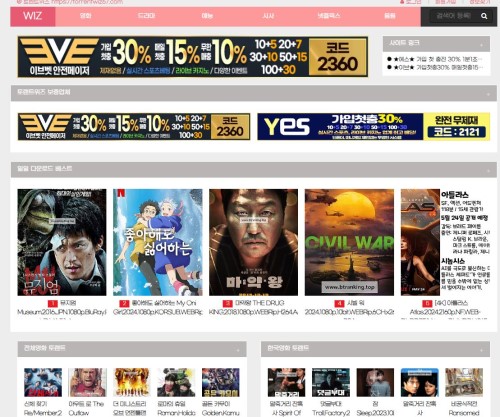Open the ★이브★ sidebar link
The width and height of the screenshot is (500, 417).
pyautogui.click(x=435, y=67)
